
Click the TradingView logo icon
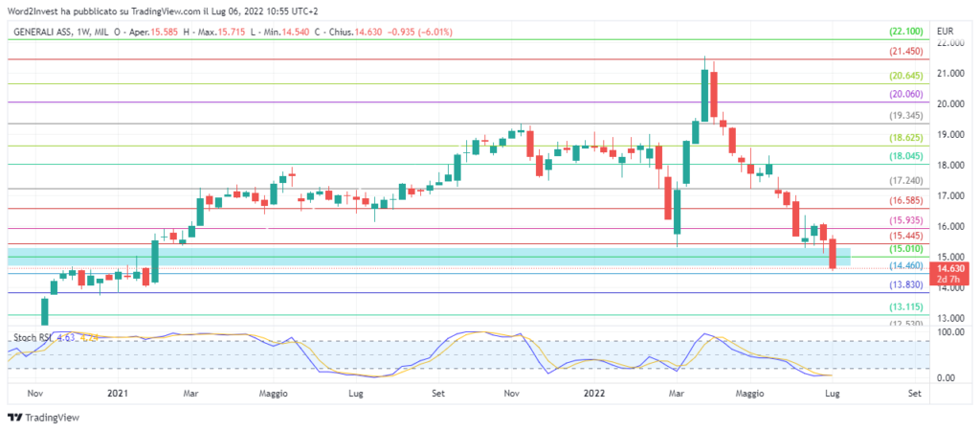[x=13, y=418]
